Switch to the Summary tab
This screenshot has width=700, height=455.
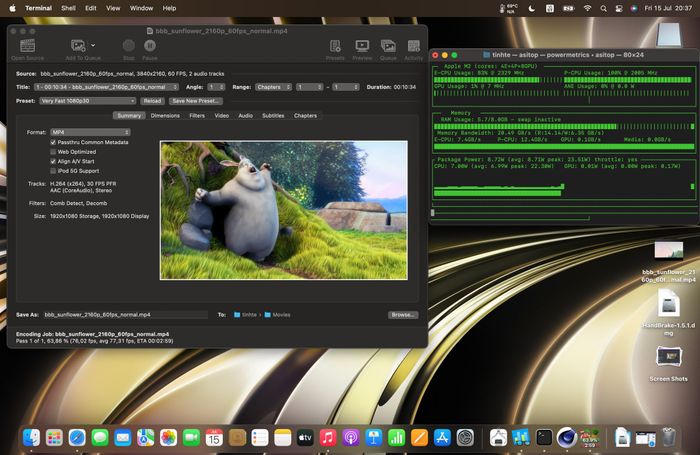(129, 116)
